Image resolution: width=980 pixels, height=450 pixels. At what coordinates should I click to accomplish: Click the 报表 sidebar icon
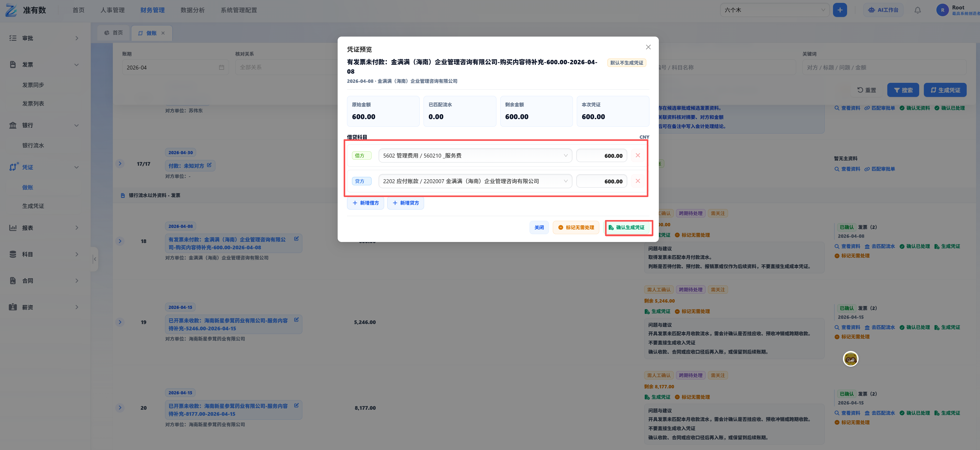tap(13, 228)
